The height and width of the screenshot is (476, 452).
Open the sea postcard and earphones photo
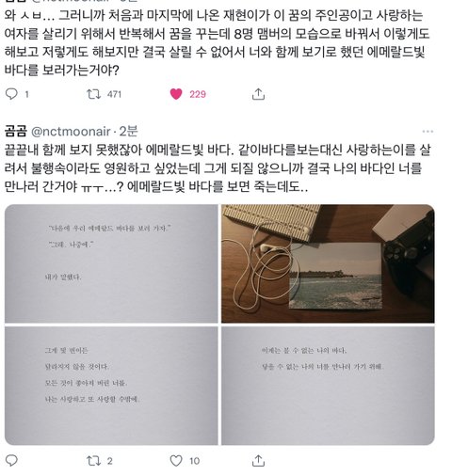click(328, 263)
